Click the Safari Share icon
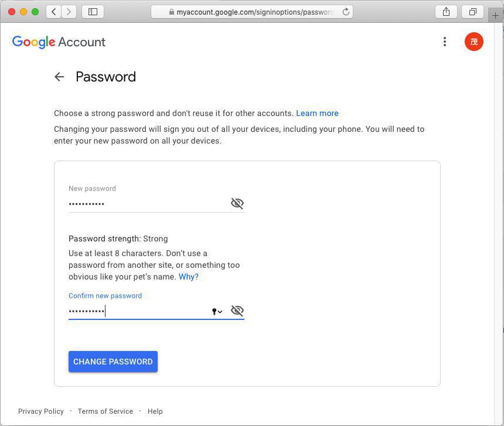This screenshot has height=426, width=504. [446, 12]
